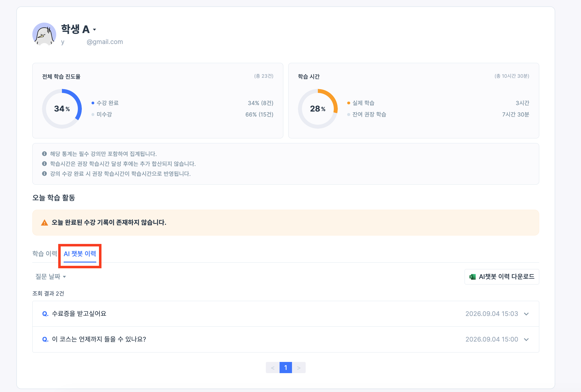Viewport: 581px width, 392px height.
Task: Select page 1 in pagination
Action: click(286, 368)
